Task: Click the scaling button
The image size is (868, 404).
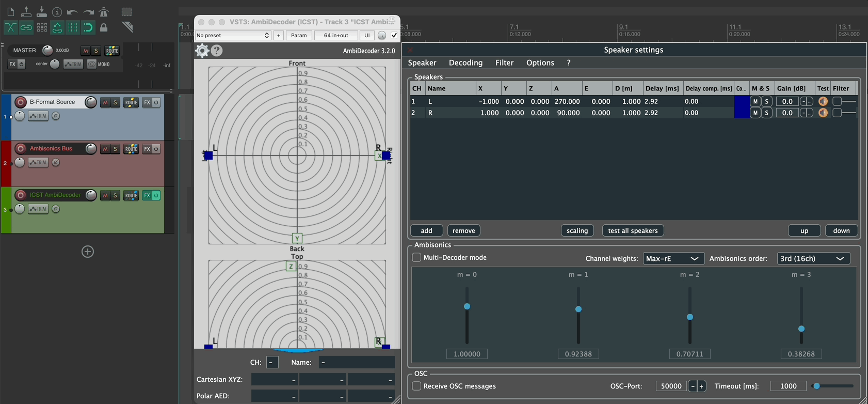Action: point(577,230)
